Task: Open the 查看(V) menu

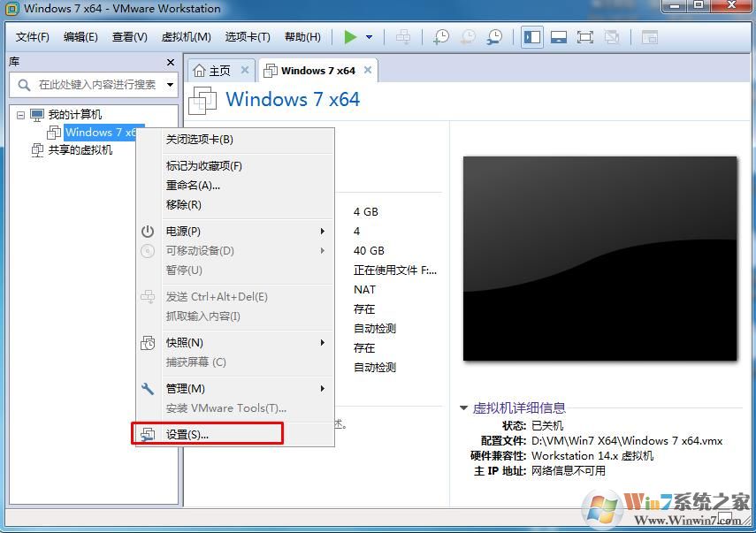Action: [130, 37]
